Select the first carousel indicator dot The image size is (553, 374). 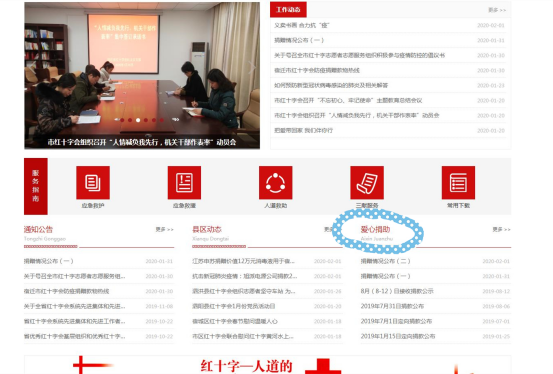click(x=122, y=120)
